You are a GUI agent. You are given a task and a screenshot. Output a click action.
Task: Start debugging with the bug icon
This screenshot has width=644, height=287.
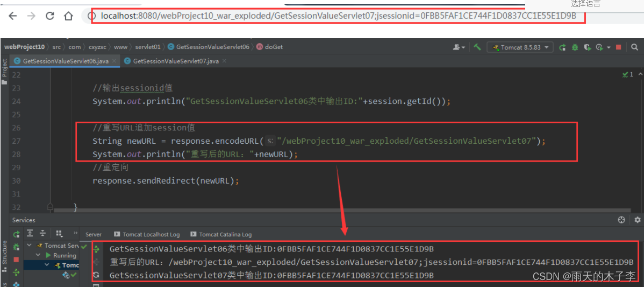(x=575, y=47)
